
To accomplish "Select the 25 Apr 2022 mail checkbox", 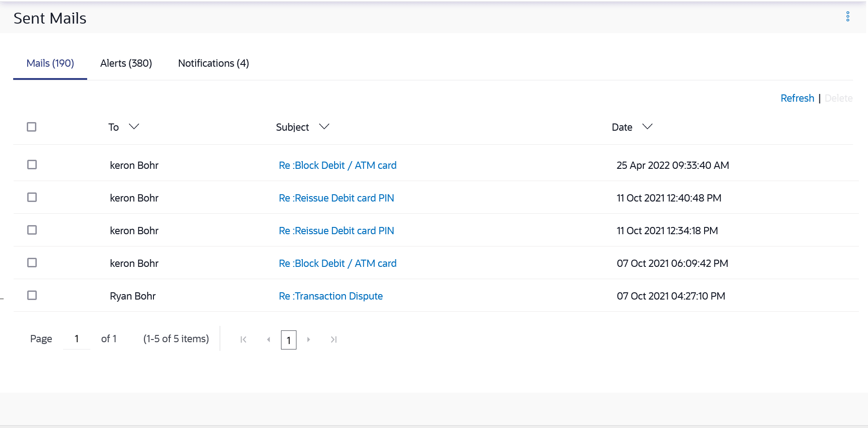I will 32,165.
